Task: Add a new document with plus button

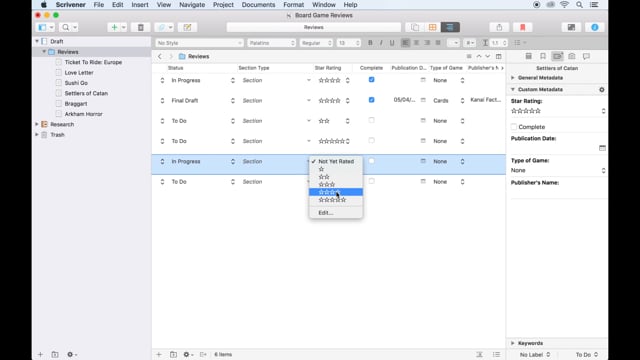Action: 114,27
